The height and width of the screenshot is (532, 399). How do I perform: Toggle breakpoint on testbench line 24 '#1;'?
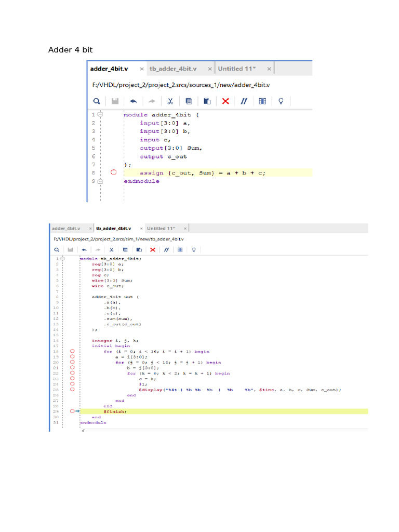pyautogui.click(x=72, y=384)
